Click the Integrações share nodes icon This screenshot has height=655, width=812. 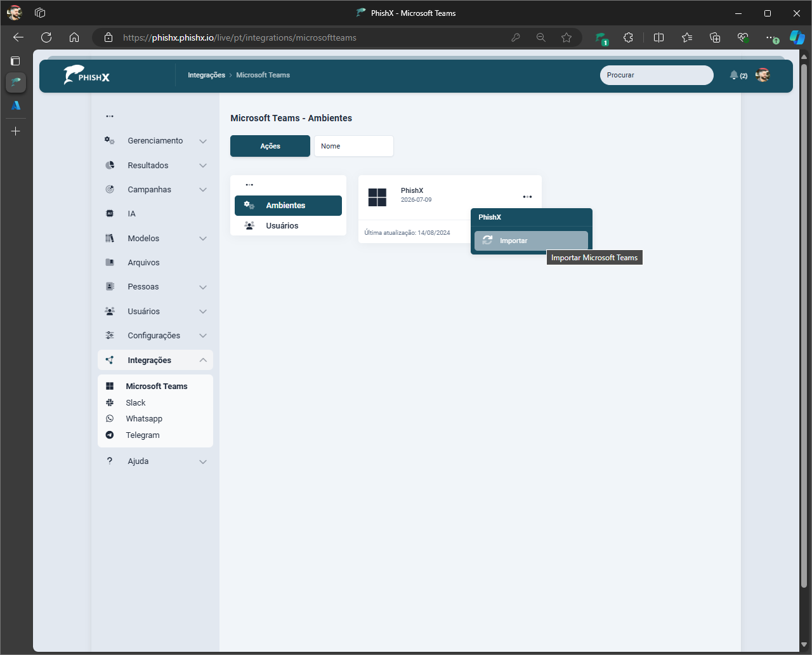110,360
